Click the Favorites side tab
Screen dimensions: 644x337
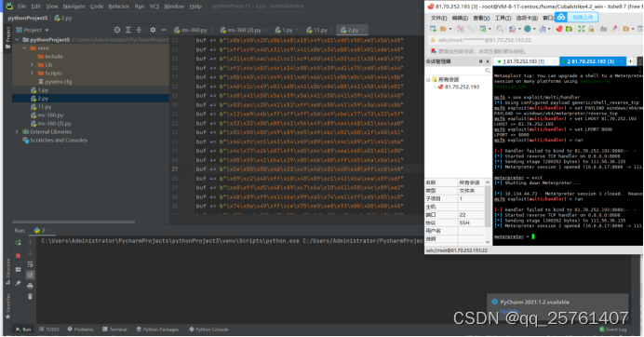click(7, 306)
